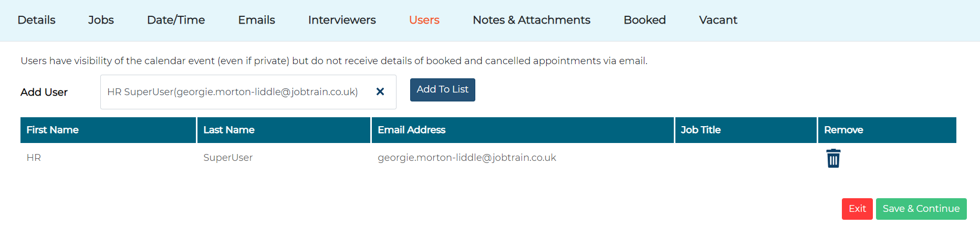This screenshot has width=980, height=235.
Task: Switch to the Booked tab
Action: point(644,20)
